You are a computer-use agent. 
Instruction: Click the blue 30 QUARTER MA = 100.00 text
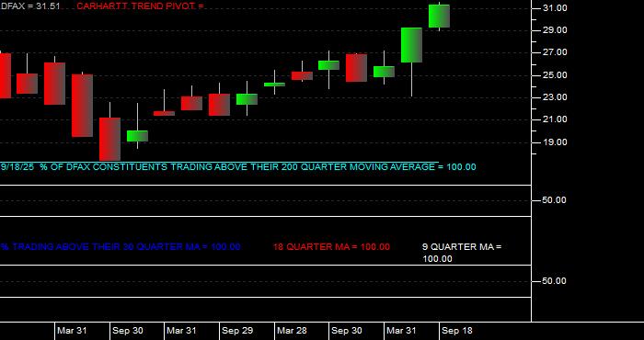(121, 247)
